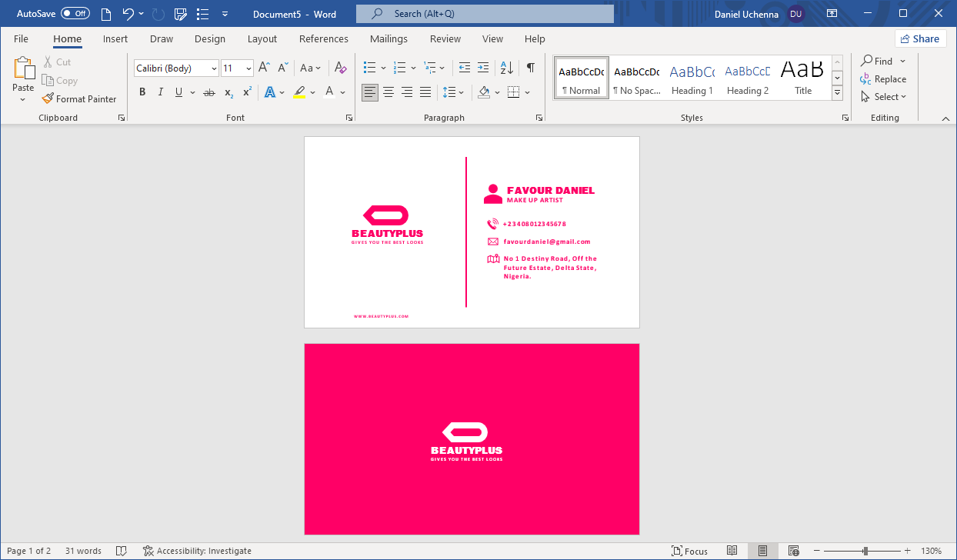Activate Format Painter
The image size is (957, 560).
click(79, 98)
